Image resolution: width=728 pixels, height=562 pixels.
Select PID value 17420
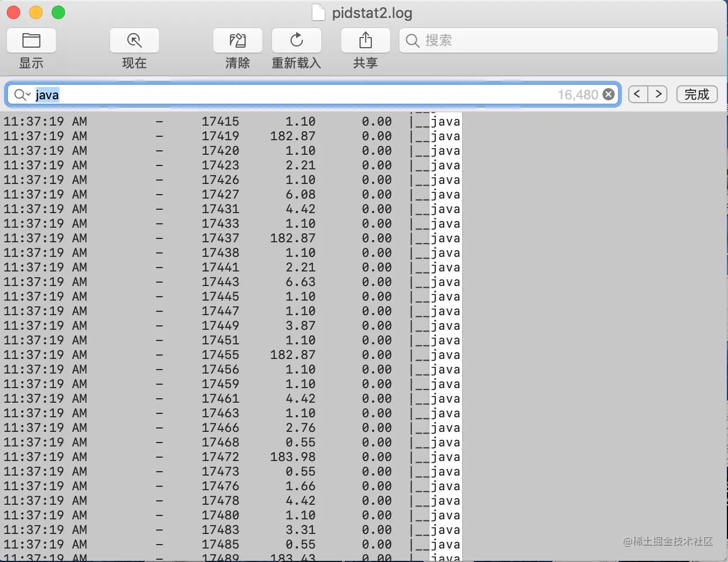(x=220, y=150)
